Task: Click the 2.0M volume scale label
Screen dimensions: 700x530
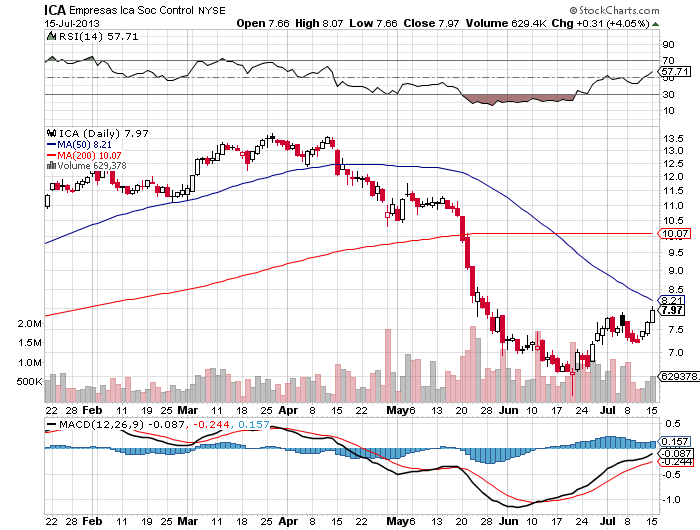Action: [29, 323]
